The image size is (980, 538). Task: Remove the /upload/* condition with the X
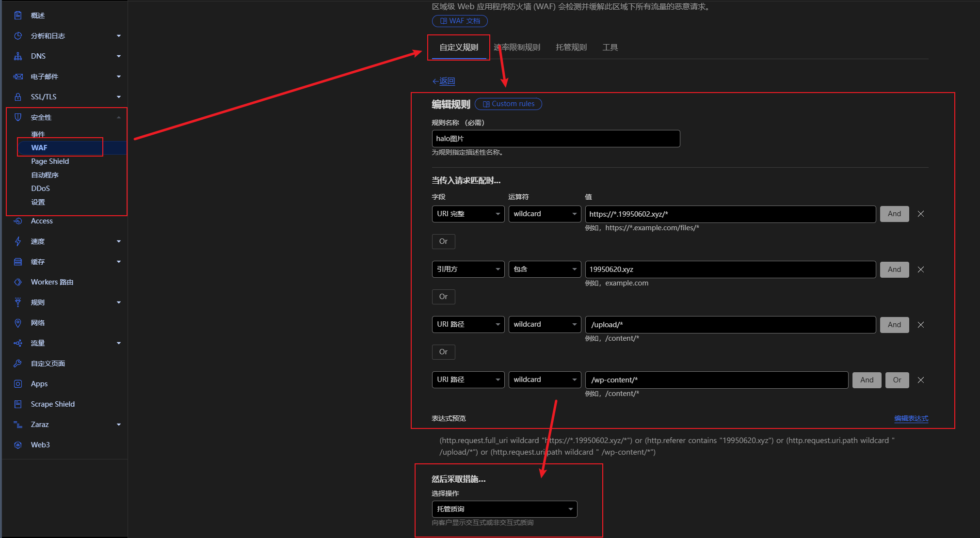point(920,324)
